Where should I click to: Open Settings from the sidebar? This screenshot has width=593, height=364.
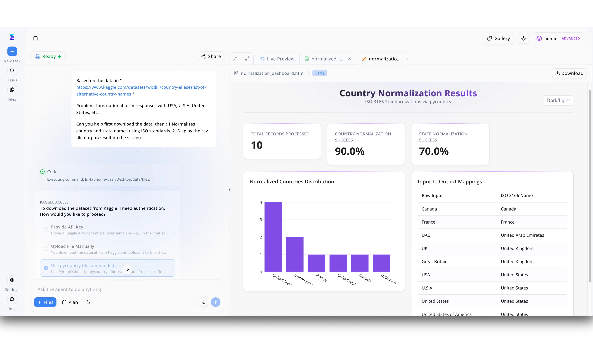click(12, 280)
